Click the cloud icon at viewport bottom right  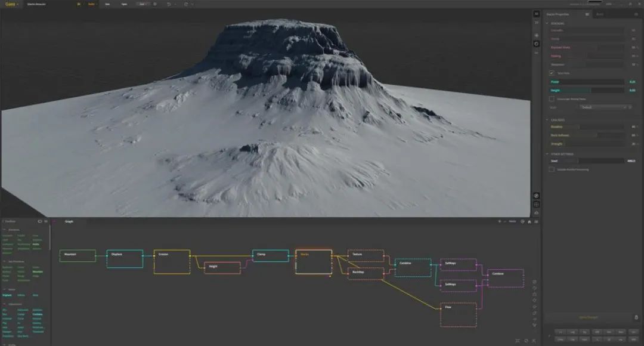(536, 212)
